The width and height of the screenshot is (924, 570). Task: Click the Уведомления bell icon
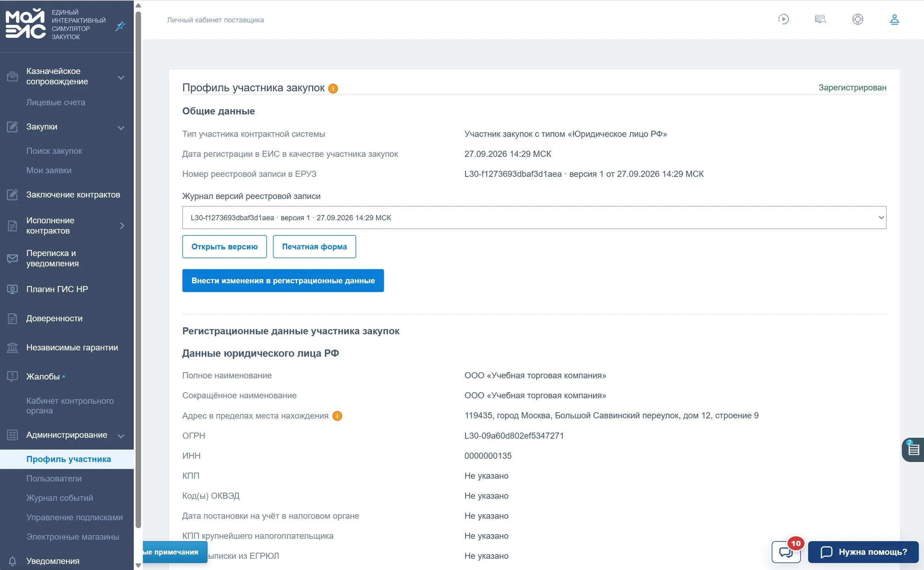(x=12, y=561)
